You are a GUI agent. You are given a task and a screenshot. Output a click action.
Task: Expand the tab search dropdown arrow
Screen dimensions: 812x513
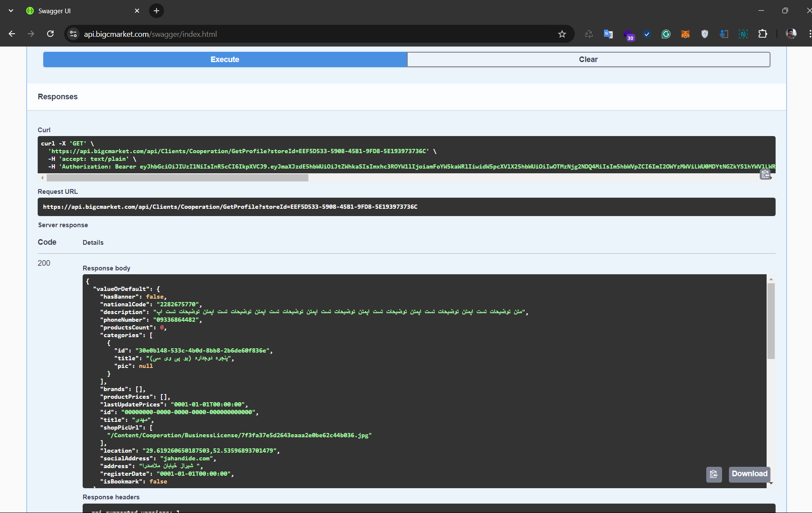point(11,11)
